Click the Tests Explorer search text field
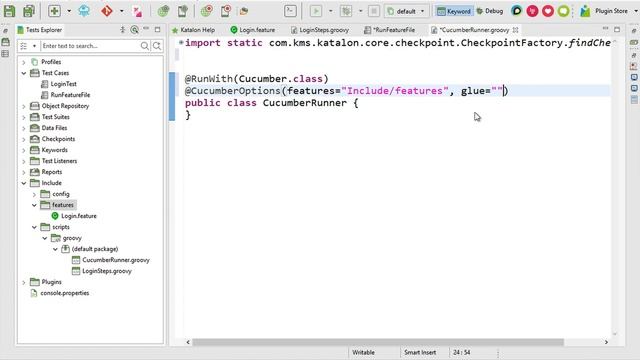 [90, 46]
